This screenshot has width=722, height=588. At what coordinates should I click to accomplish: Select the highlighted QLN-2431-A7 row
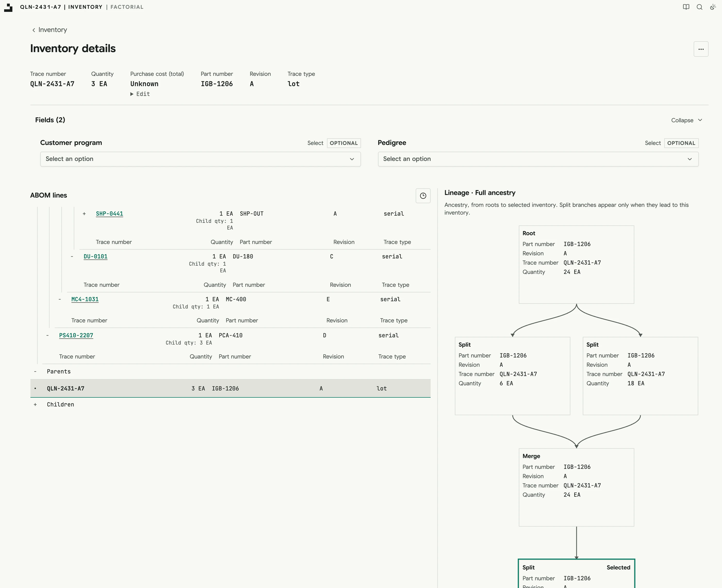(230, 388)
